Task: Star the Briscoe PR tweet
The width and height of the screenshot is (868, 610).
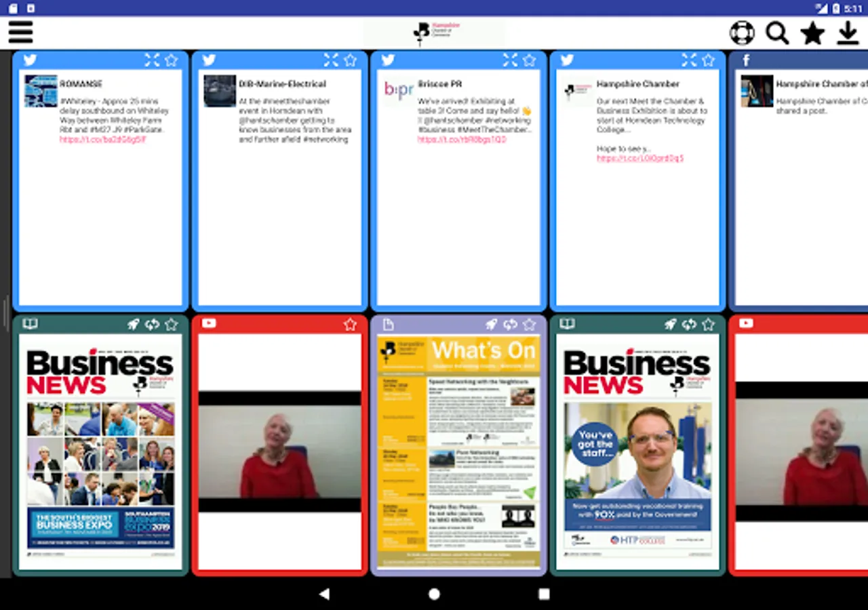Action: (529, 60)
